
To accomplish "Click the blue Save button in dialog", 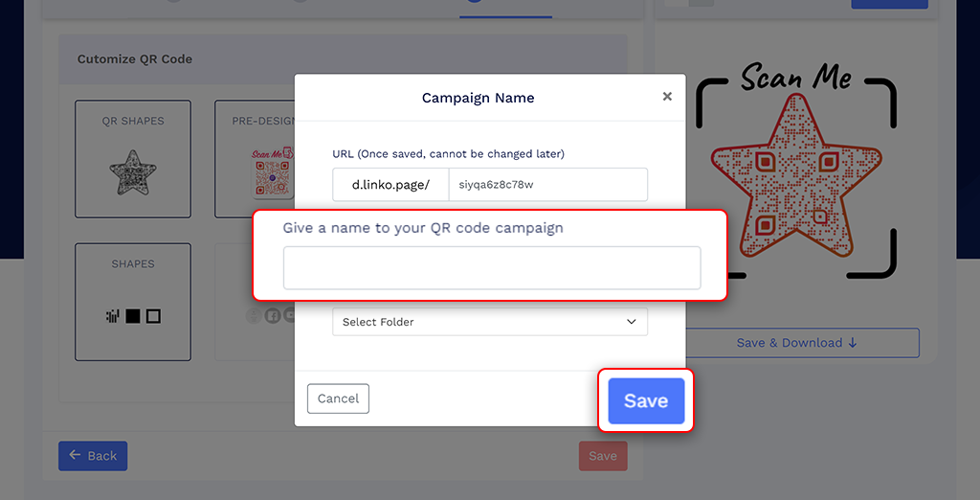I will 646,400.
